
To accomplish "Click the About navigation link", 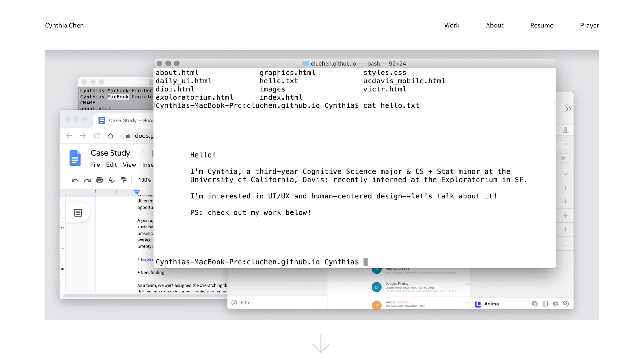I will pyautogui.click(x=494, y=26).
